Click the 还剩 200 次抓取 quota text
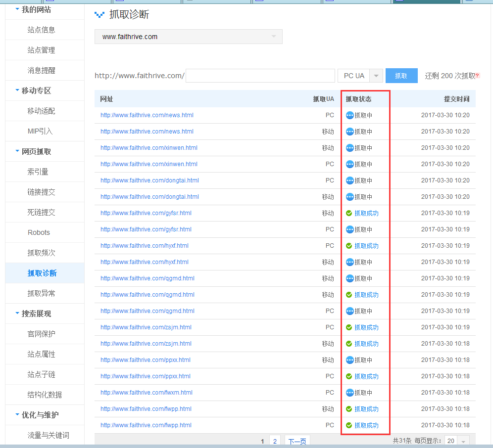The height and width of the screenshot is (448, 493). (x=450, y=76)
